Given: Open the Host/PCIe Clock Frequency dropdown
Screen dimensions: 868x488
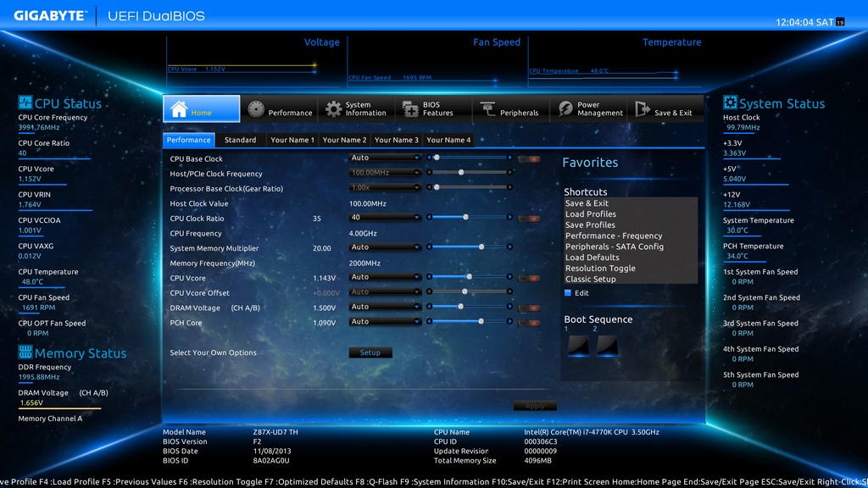Looking at the screenshot, I should 386,173.
